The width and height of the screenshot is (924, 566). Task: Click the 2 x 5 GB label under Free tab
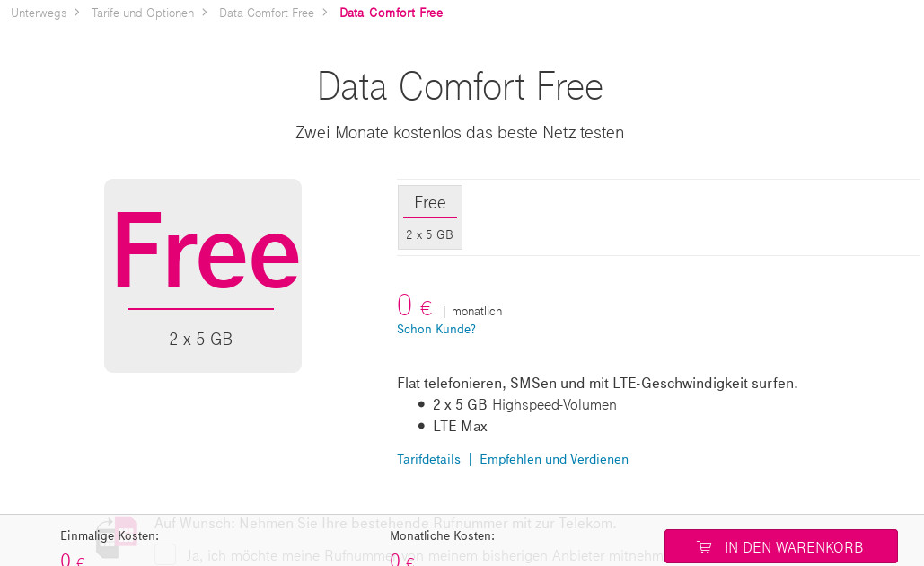point(429,234)
